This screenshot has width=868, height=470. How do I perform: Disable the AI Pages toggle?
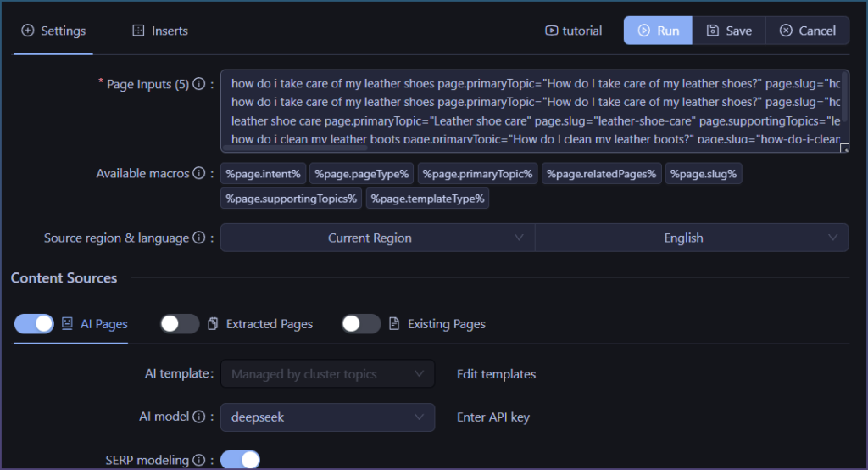click(x=34, y=324)
